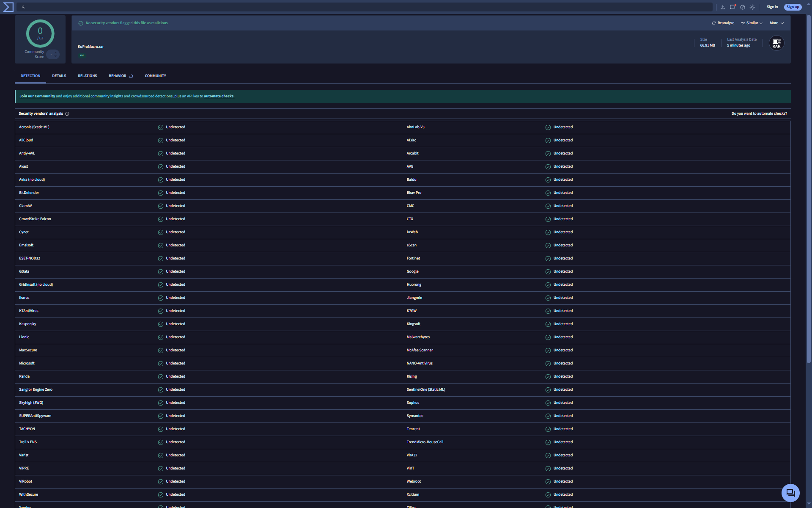This screenshot has height=508, width=812.
Task: Open the notifications chat icon
Action: pos(733,7)
